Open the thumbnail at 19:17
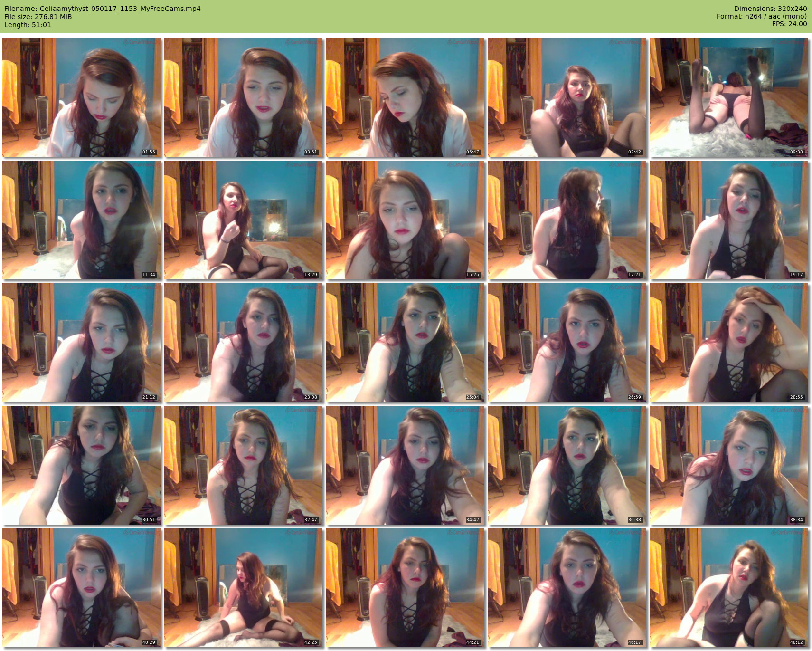The width and height of the screenshot is (812, 651). 729,220
